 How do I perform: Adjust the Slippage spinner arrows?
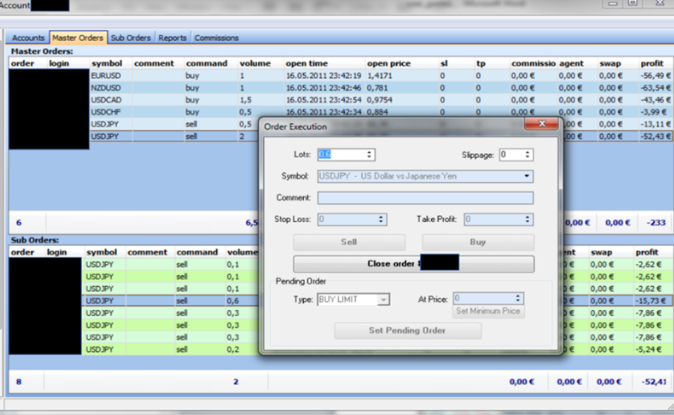coord(527,154)
